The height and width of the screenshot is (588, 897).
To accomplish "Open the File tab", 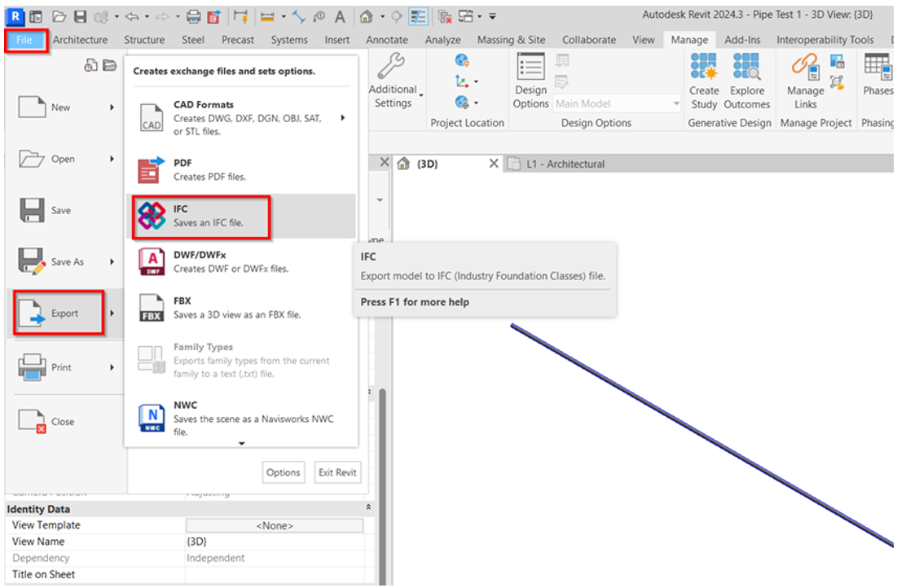I will [x=26, y=40].
